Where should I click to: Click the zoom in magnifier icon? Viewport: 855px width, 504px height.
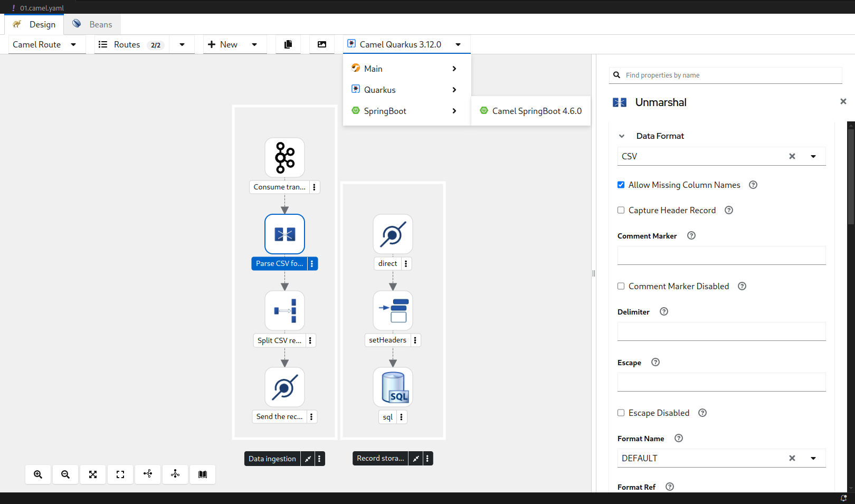tap(38, 474)
